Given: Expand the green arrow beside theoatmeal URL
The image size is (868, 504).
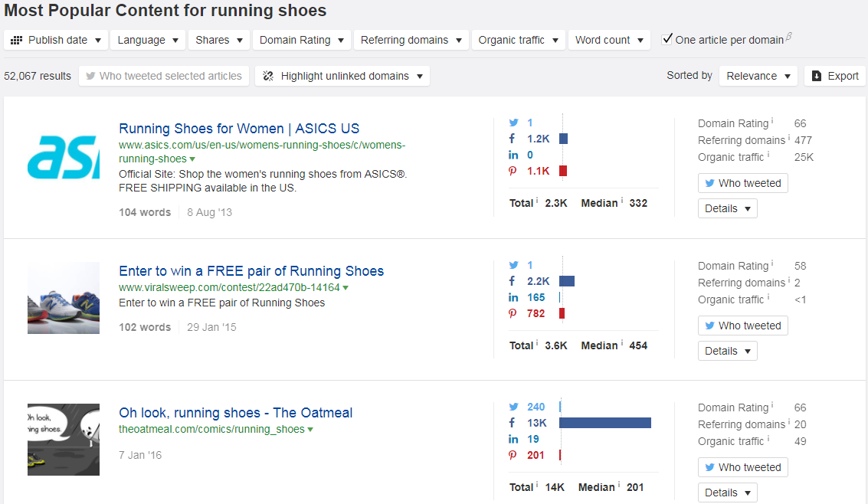Looking at the screenshot, I should pos(310,429).
